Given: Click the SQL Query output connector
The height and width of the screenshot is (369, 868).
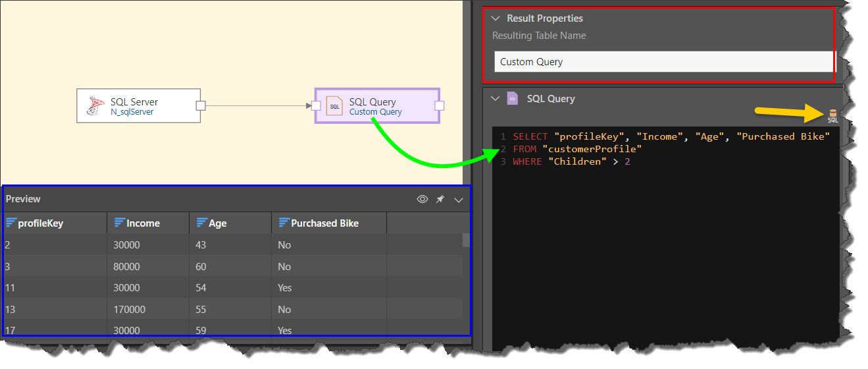Looking at the screenshot, I should [x=440, y=105].
